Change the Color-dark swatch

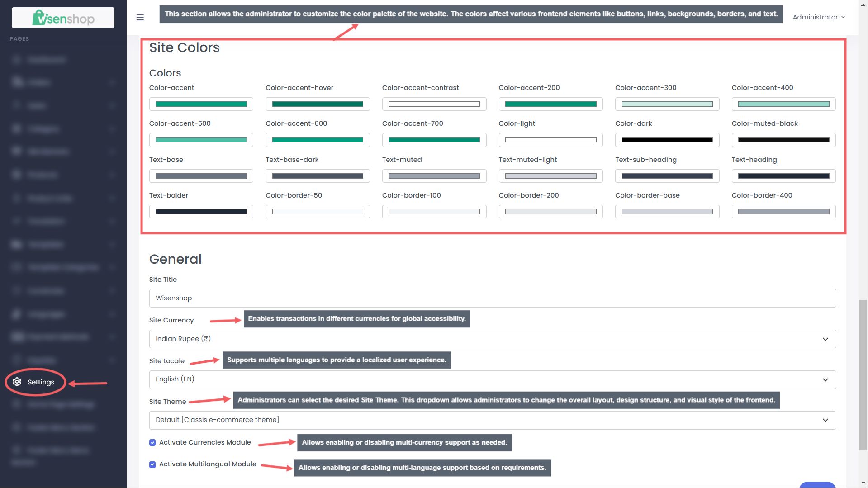(667, 140)
